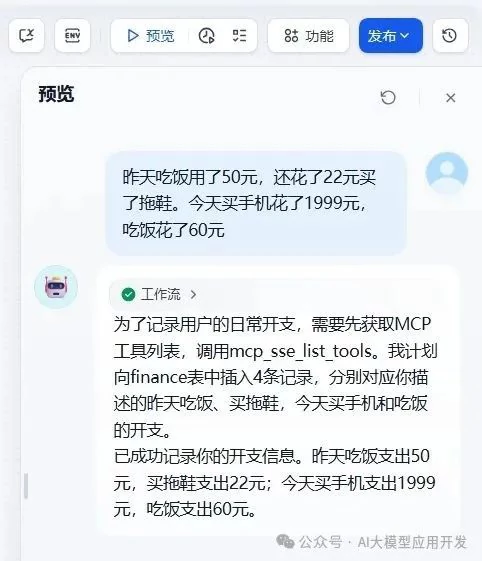Click the robot assistant avatar
The image size is (482, 561).
pyautogui.click(x=56, y=287)
